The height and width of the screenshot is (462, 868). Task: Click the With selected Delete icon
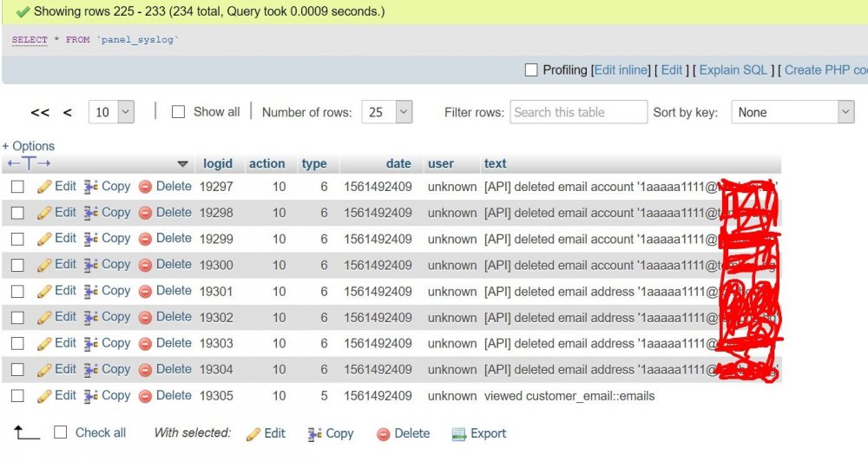click(x=383, y=435)
